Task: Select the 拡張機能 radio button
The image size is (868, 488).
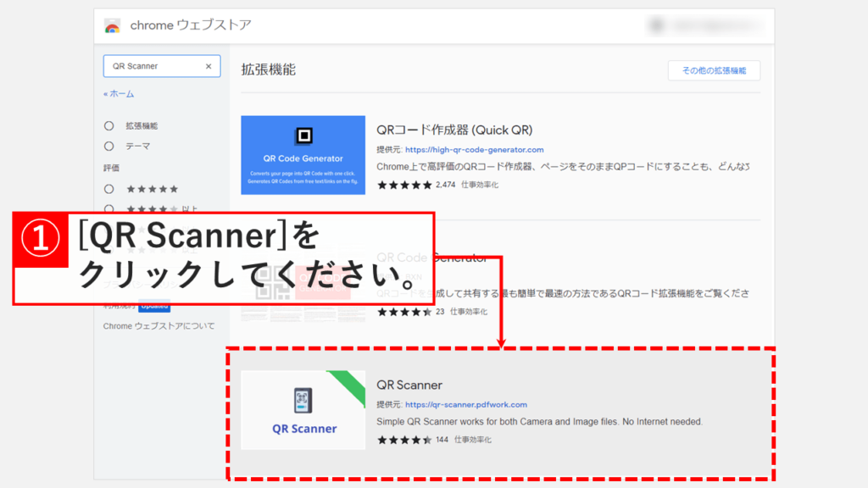Action: [108, 125]
